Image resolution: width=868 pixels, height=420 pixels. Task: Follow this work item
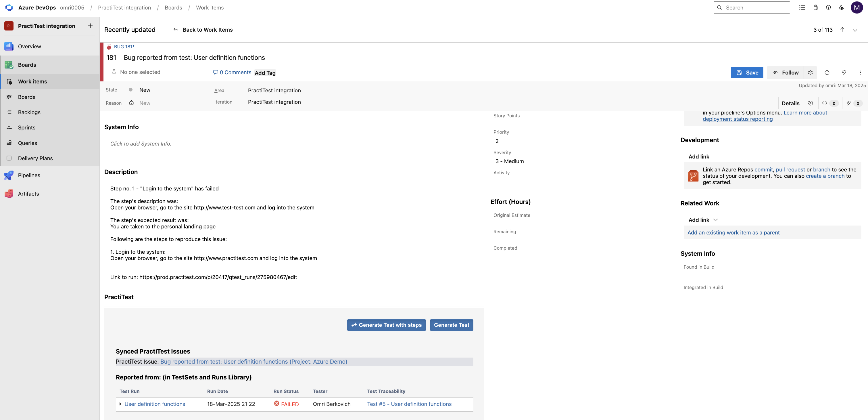[x=786, y=72]
